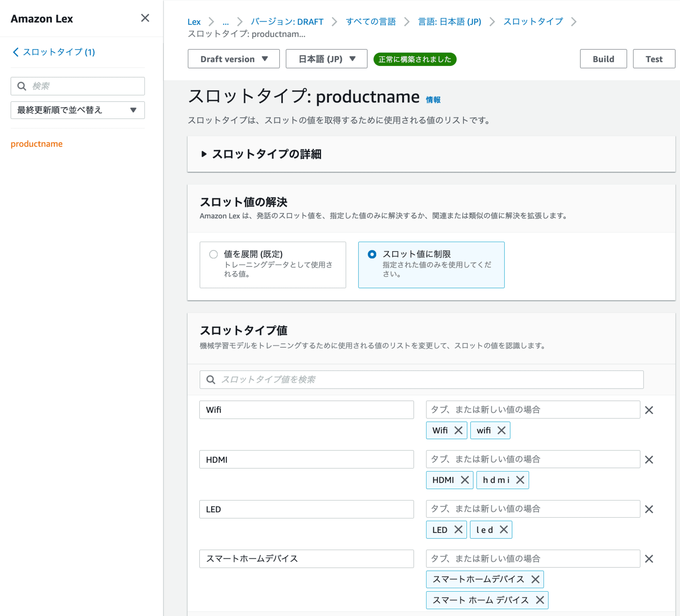Viewport: 680px width, 616px height.
Task: Open the Draft version dropdown
Action: [234, 59]
